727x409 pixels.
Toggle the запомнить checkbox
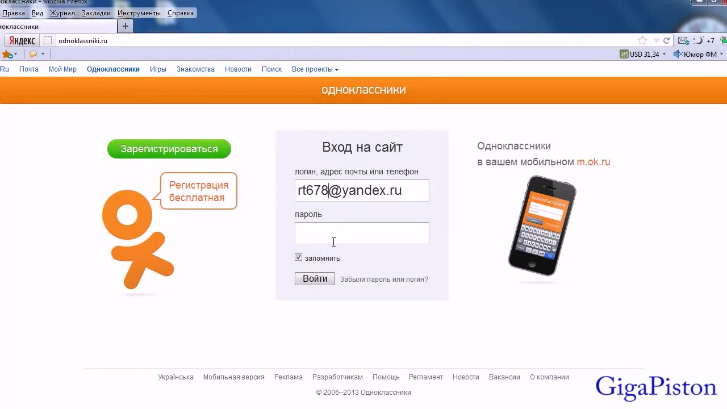pos(298,257)
